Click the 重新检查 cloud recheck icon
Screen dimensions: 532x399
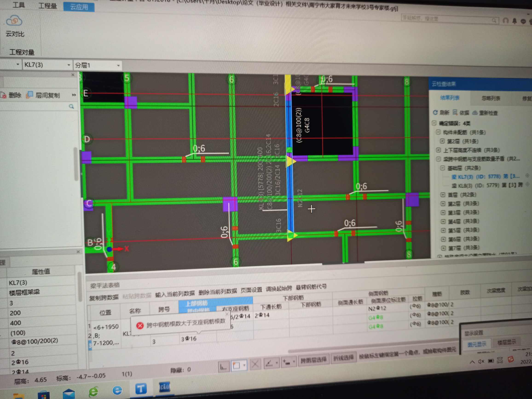[x=475, y=113]
